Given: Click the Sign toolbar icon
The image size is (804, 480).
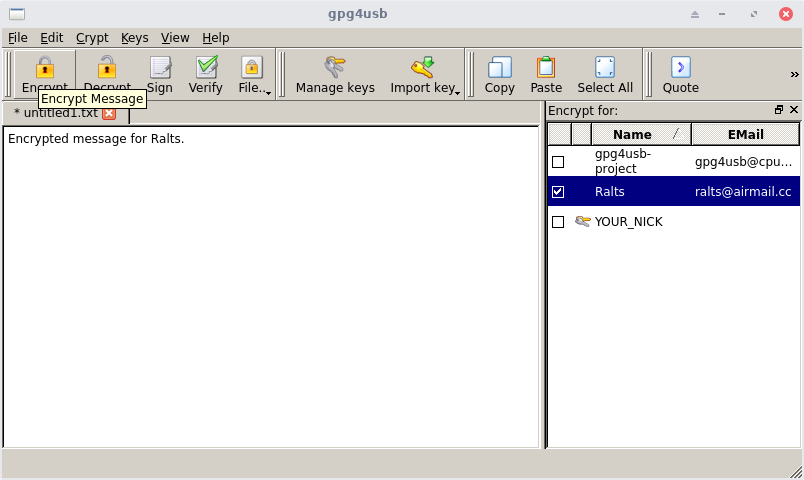Looking at the screenshot, I should point(160,67).
